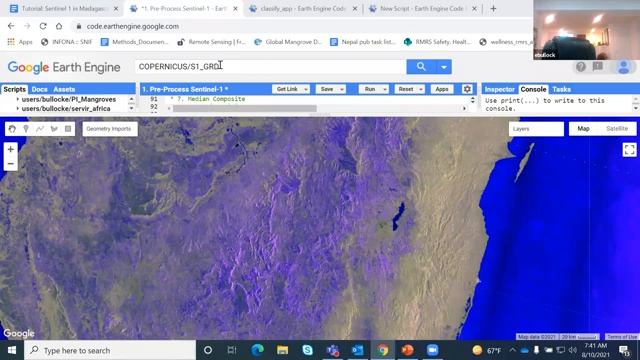Open the help question mark menu
Viewport: 640px width, 360px height.
(580, 67)
